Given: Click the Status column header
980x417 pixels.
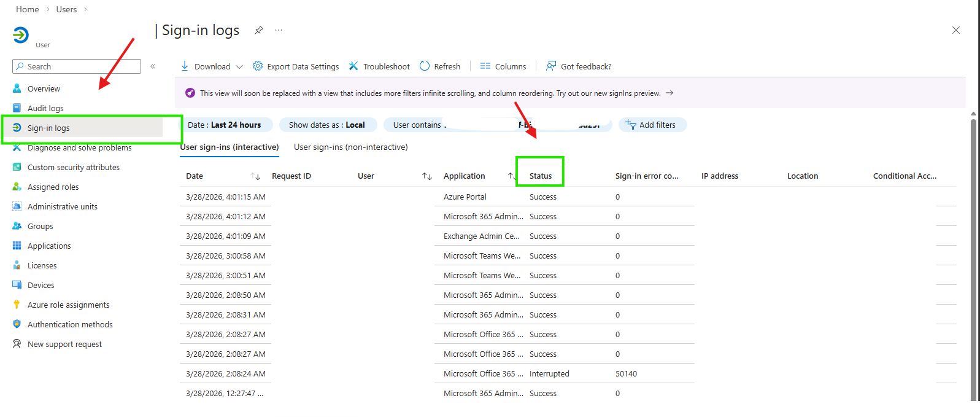Looking at the screenshot, I should pos(541,176).
